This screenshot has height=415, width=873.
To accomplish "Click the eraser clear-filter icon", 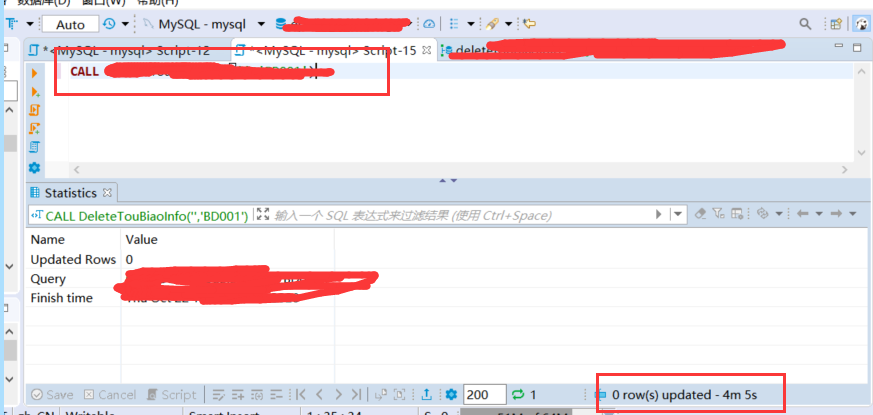I will (701, 214).
